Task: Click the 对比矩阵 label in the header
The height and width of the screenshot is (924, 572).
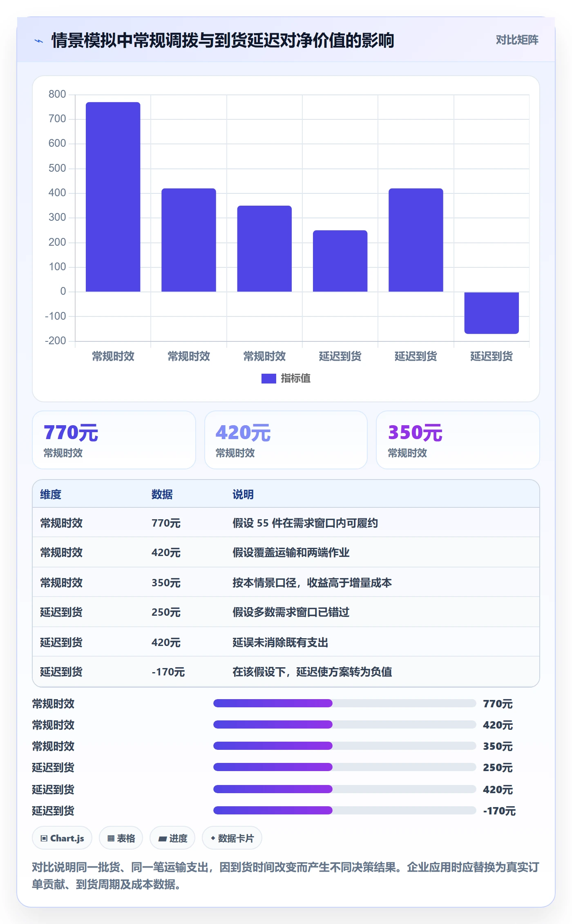Action: tap(517, 40)
